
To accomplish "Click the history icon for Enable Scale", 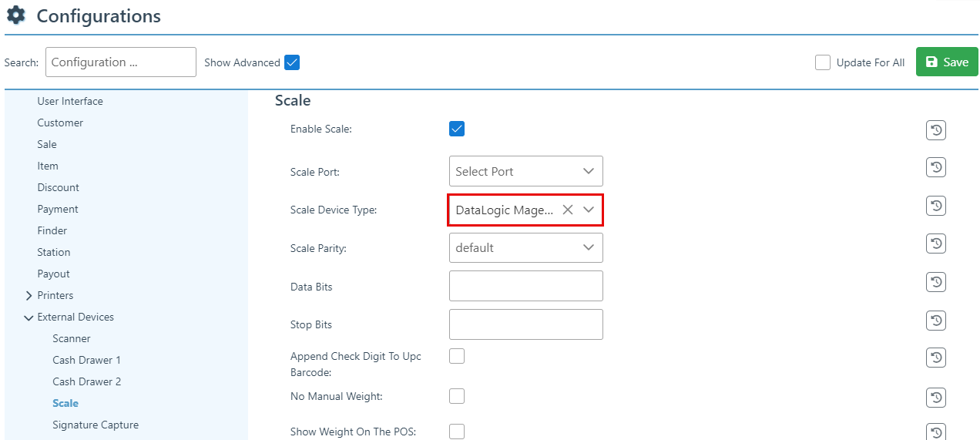I will (935, 130).
